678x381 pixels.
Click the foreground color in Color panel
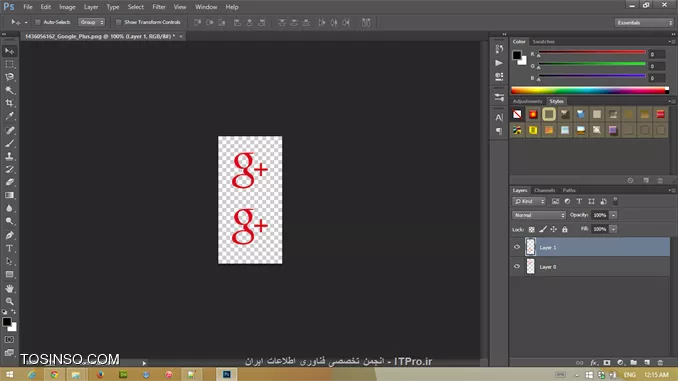(517, 55)
